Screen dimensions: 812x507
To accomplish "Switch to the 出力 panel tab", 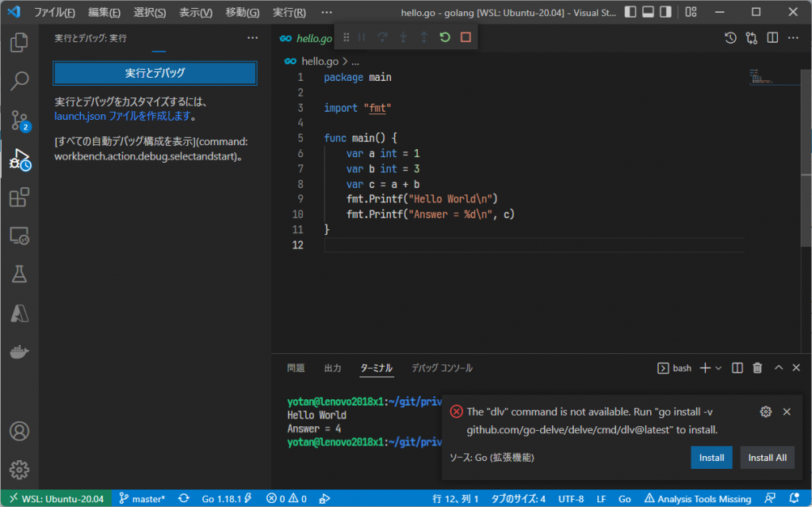I will [x=332, y=368].
